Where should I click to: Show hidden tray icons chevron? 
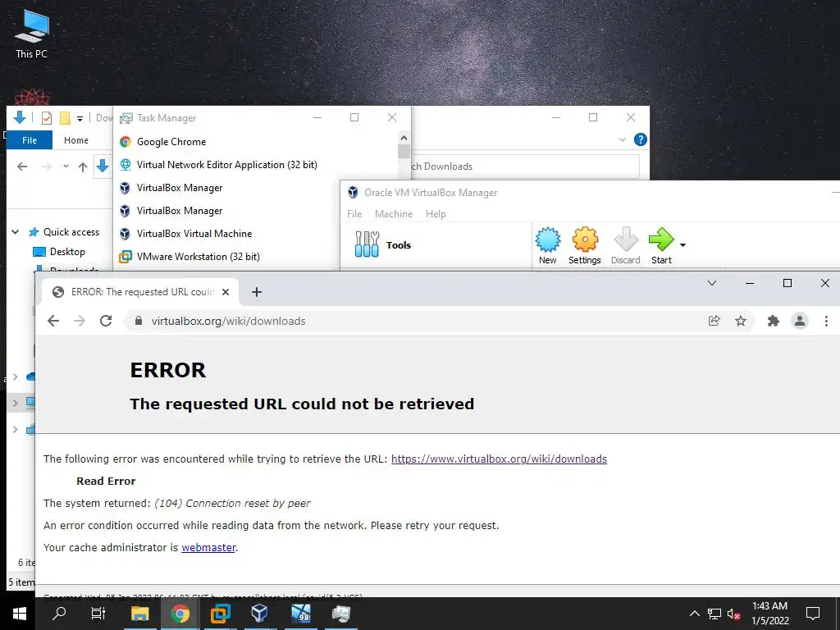[x=694, y=614]
